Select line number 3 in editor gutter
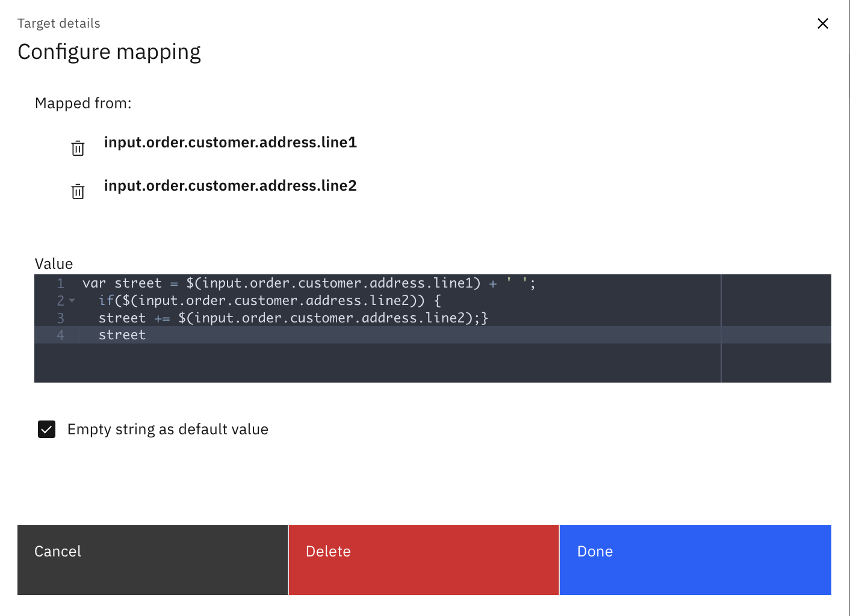The image size is (850, 616). click(60, 318)
